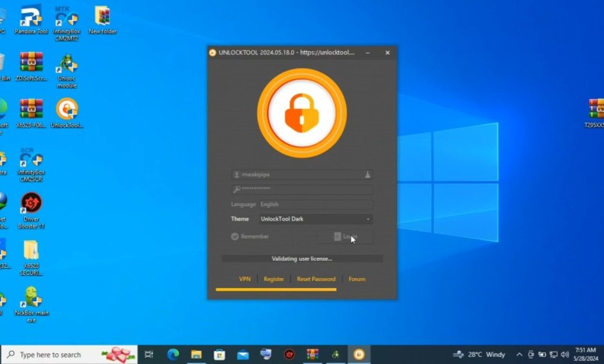Screen dimensions: 604x364
Task: Click the Login button
Action: point(345,237)
